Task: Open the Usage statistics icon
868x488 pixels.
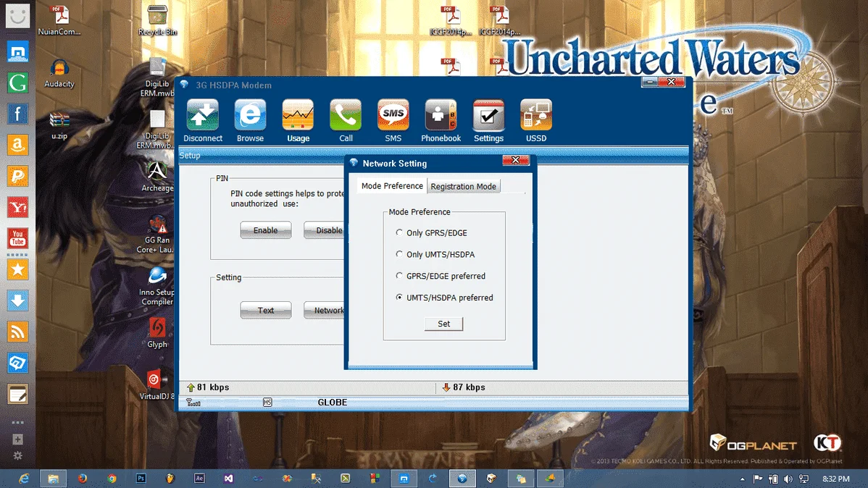Action: [x=298, y=115]
